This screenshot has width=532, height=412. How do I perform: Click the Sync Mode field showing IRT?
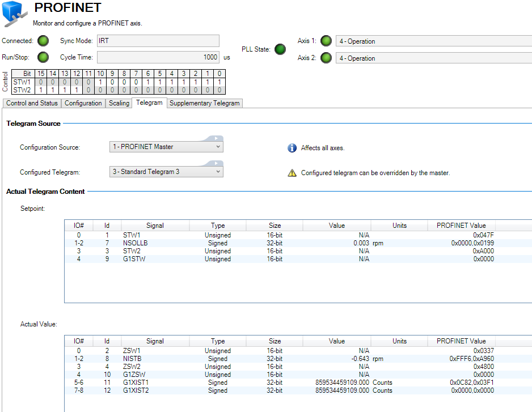tap(158, 41)
